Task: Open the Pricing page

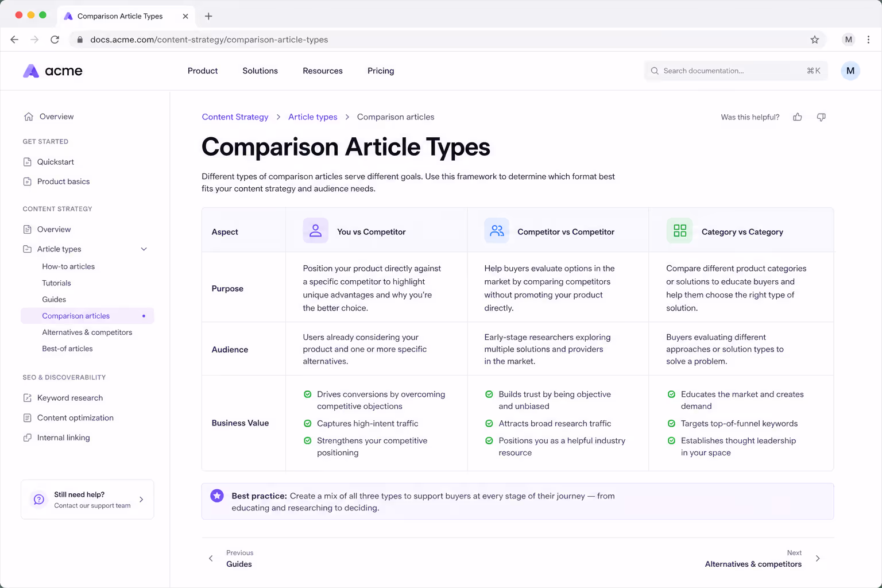Action: [x=381, y=71]
